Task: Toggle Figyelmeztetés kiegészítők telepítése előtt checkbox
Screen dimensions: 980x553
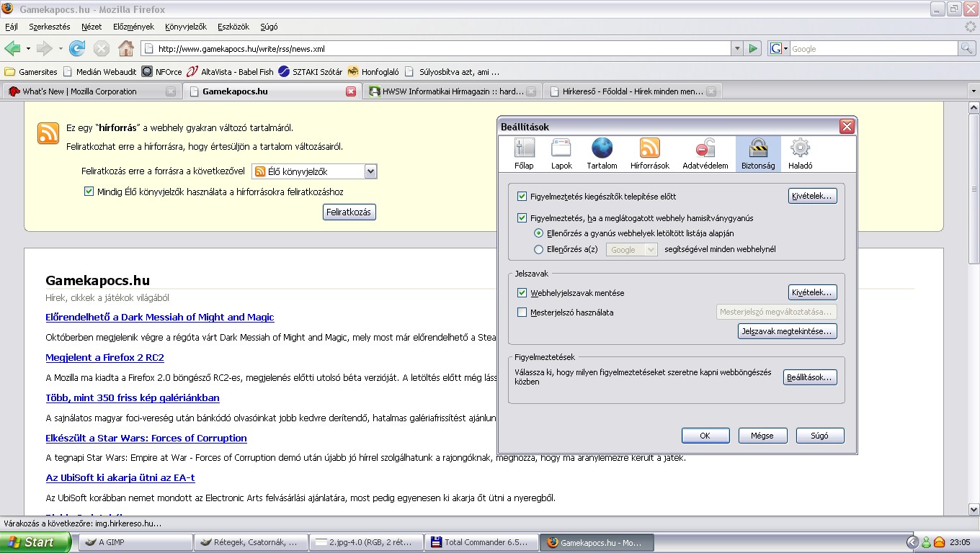Action: [x=522, y=196]
